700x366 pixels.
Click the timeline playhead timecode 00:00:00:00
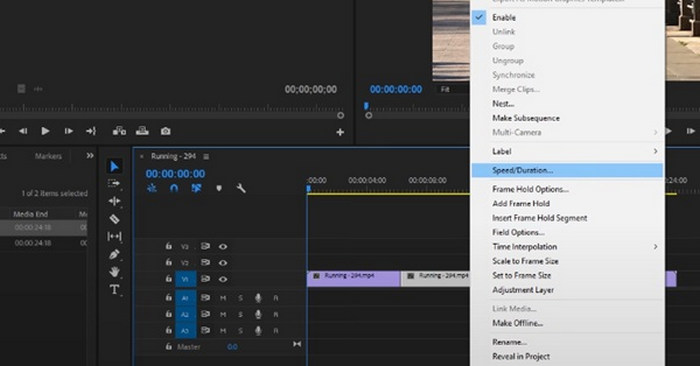175,174
